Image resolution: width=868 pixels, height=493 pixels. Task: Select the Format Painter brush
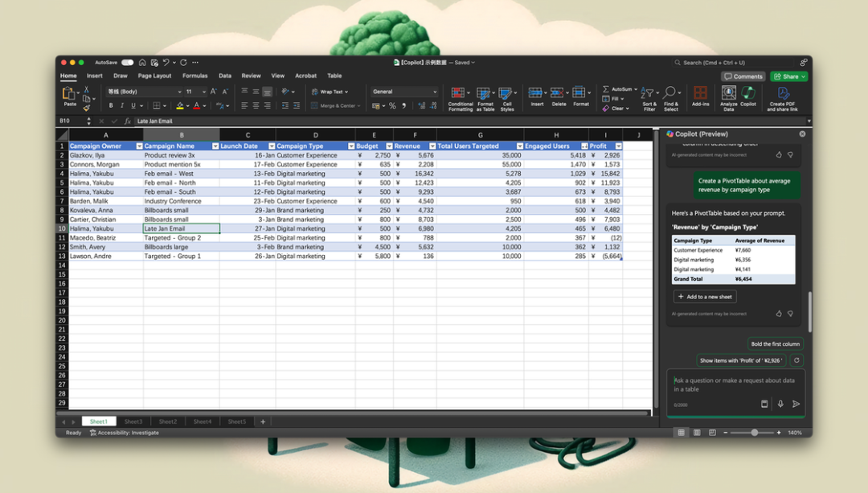86,108
